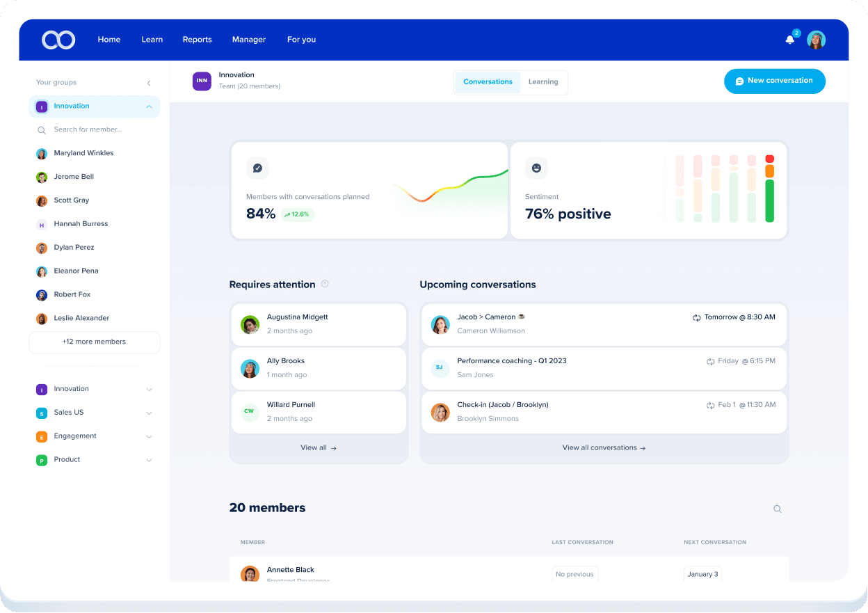Expand the Product group
Viewport: 868px width, 613px height.
tap(149, 459)
